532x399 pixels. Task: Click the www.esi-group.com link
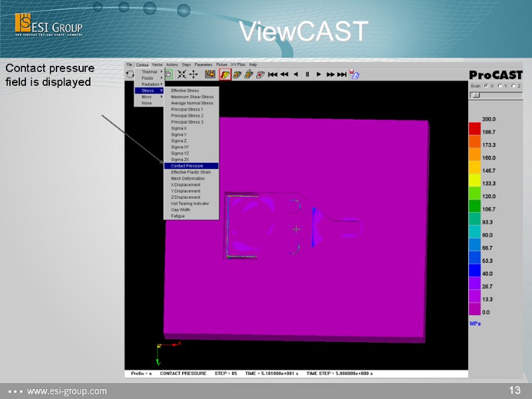point(67,391)
